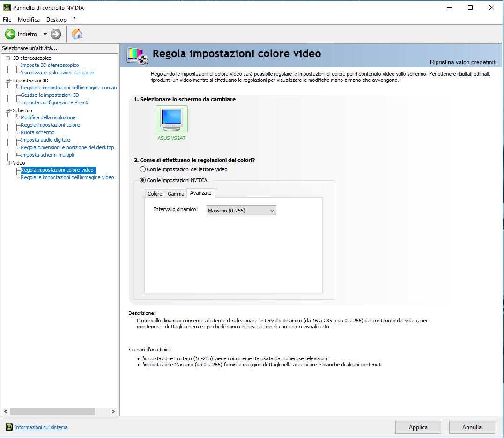504x438 pixels.
Task: Click the sidebar scroll right arrow
Action: coord(113,411)
